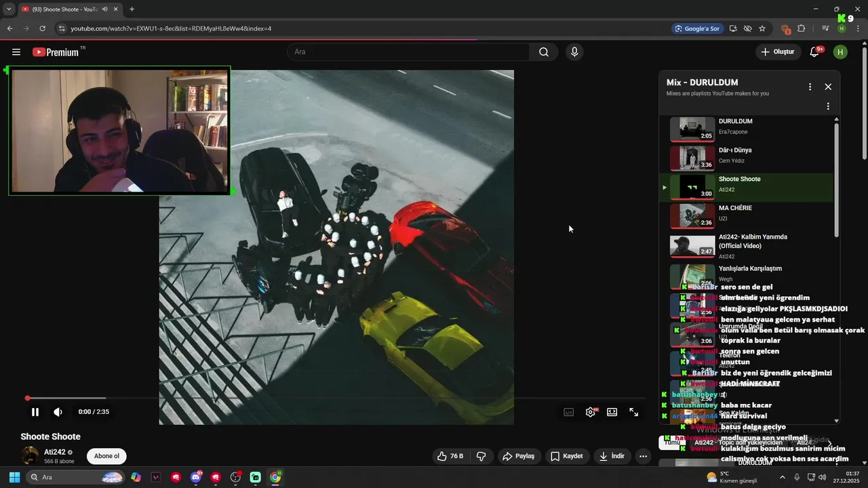Viewport: 868px width, 488px height.
Task: Open Mix playlist header options menu
Action: [810, 87]
